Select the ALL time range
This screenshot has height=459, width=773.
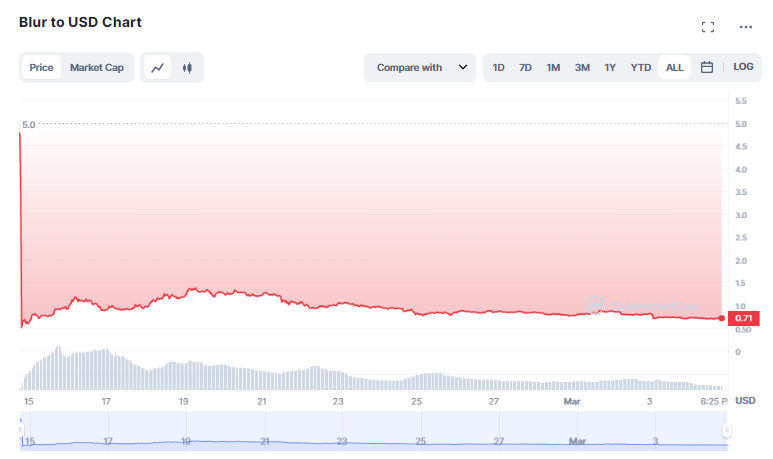pos(674,68)
